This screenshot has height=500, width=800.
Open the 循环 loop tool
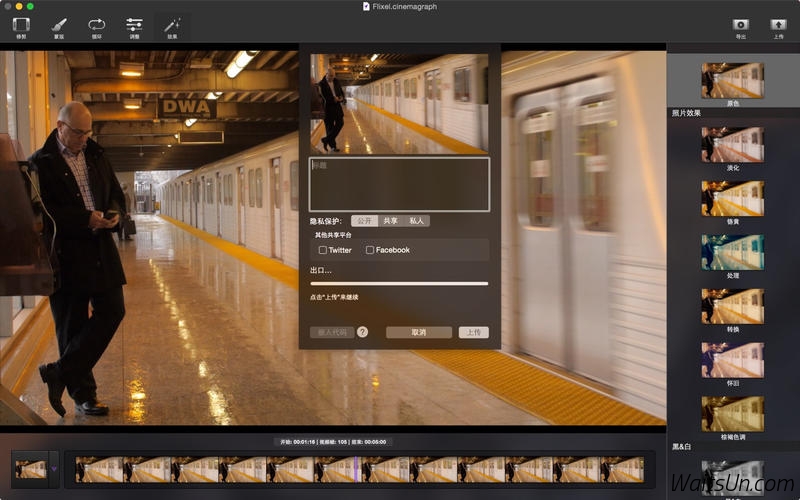96,24
